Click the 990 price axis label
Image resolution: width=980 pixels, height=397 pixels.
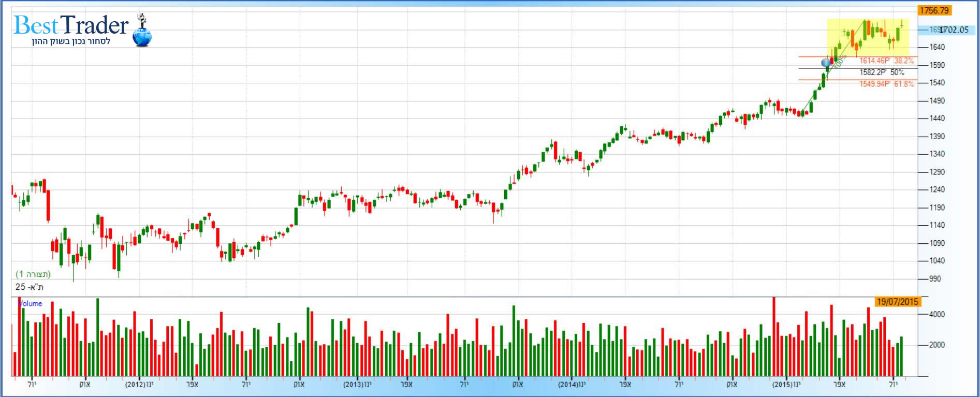[935, 279]
